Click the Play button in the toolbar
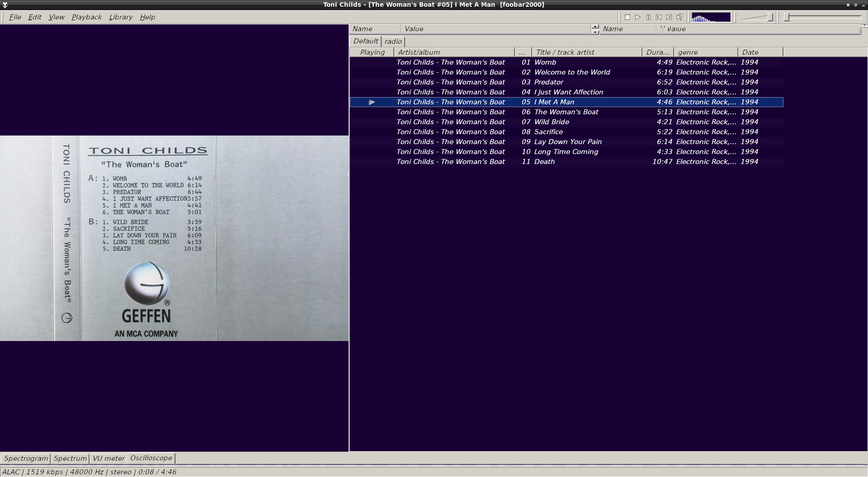Image resolution: width=868 pixels, height=477 pixels. (638, 17)
